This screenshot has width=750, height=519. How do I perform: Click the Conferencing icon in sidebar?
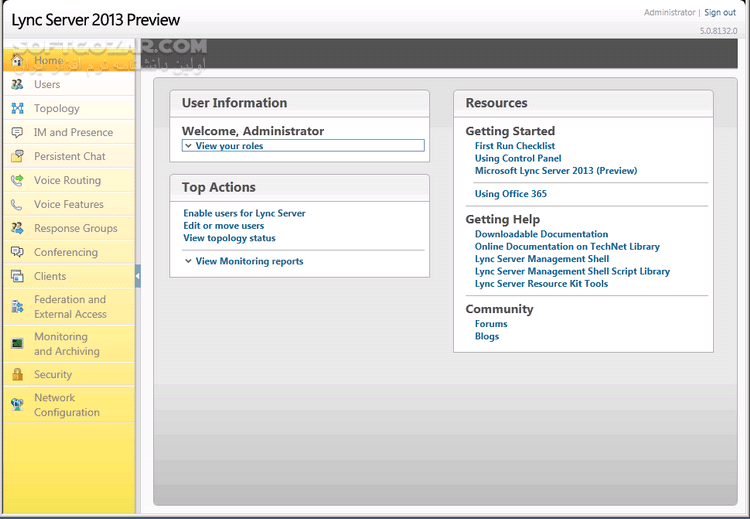(x=17, y=253)
